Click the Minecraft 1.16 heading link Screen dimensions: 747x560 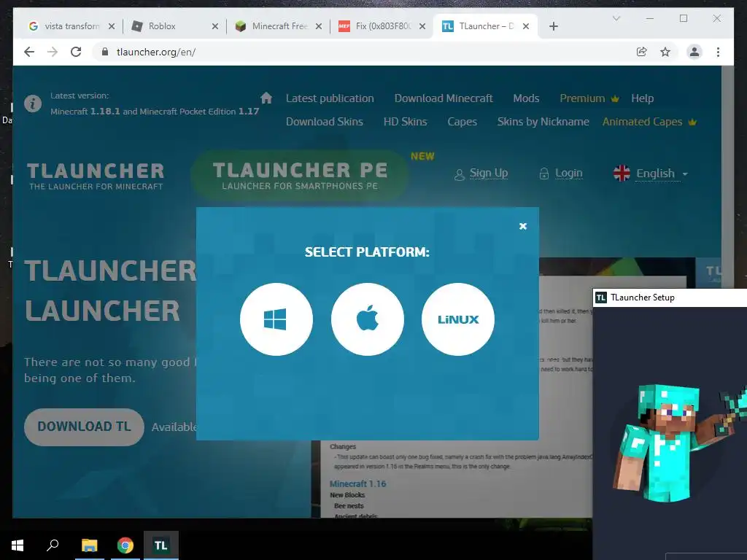coord(357,484)
